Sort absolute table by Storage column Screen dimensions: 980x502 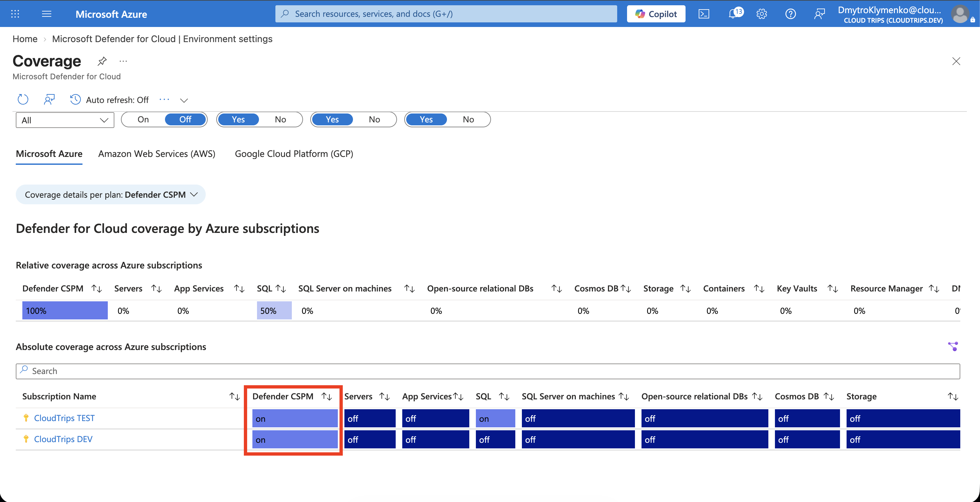[953, 396]
